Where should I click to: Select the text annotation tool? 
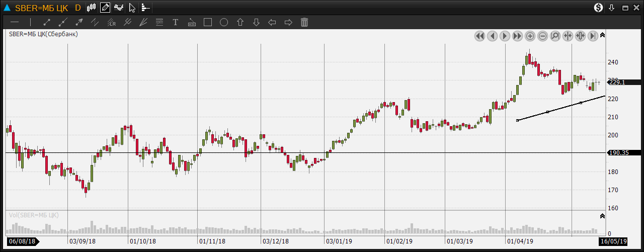pos(176,22)
